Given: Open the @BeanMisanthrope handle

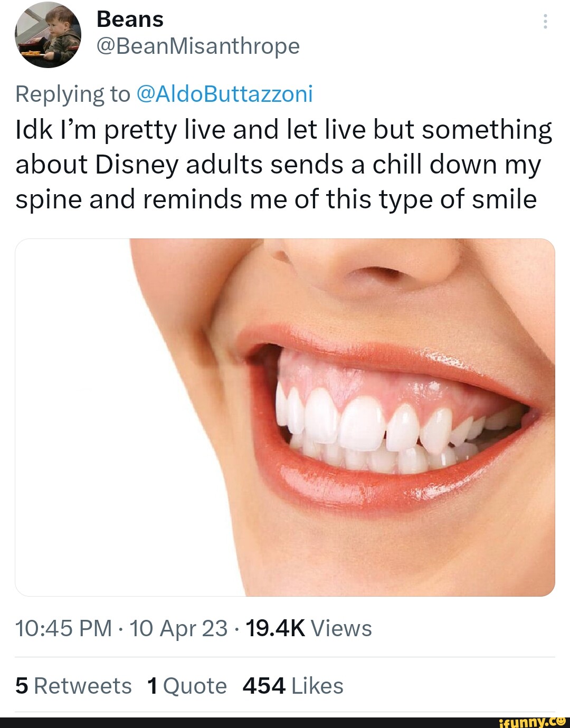Looking at the screenshot, I should [x=198, y=46].
